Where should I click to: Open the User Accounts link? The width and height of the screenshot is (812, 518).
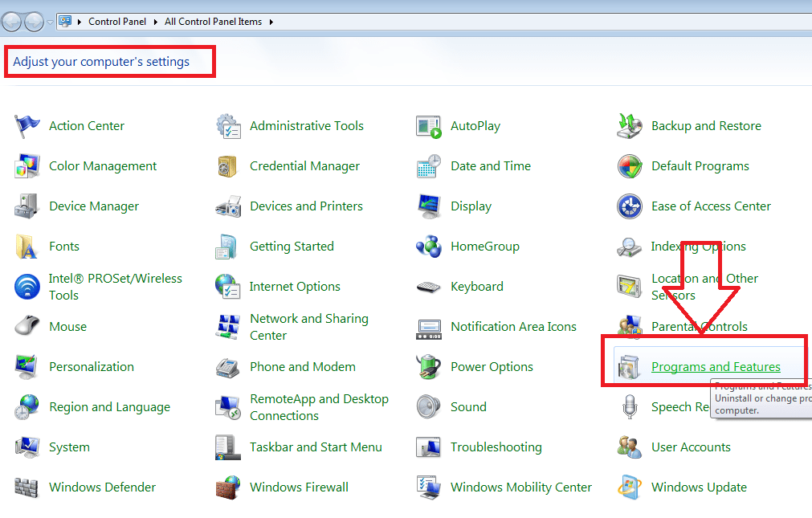point(691,447)
